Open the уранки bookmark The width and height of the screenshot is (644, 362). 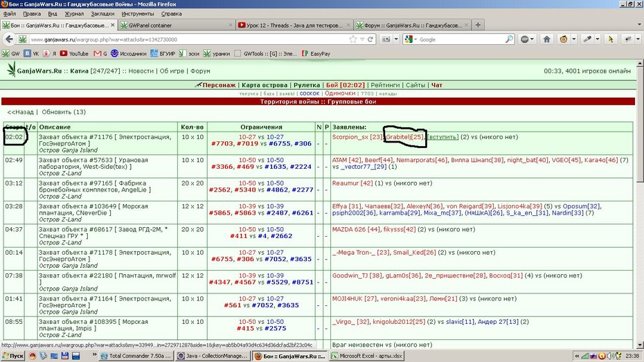[x=217, y=54]
